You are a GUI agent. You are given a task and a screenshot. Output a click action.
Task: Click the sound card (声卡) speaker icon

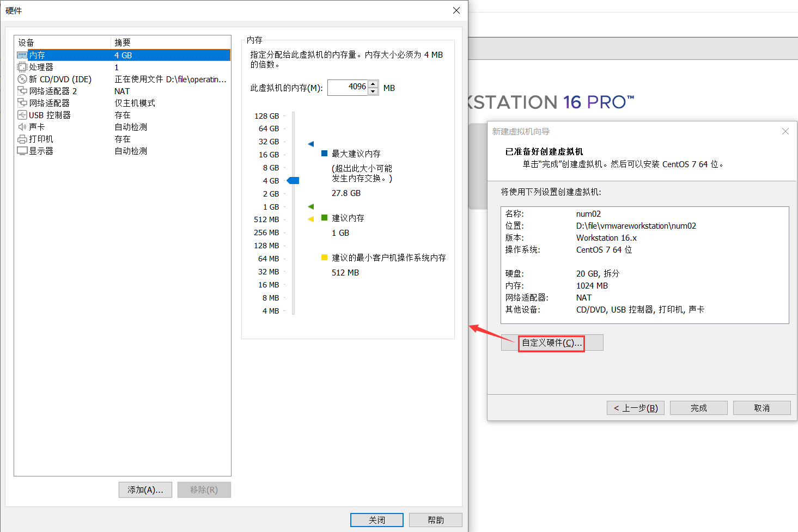click(22, 127)
